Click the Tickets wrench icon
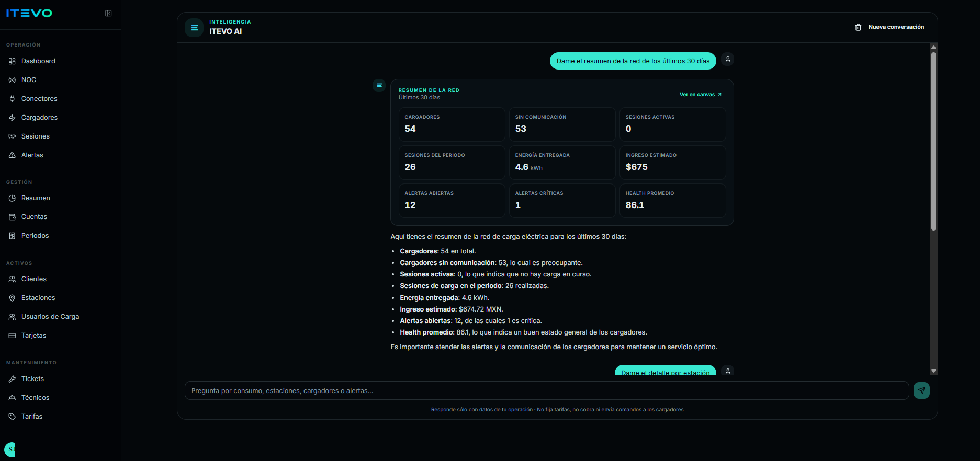This screenshot has height=461, width=980. (12, 379)
